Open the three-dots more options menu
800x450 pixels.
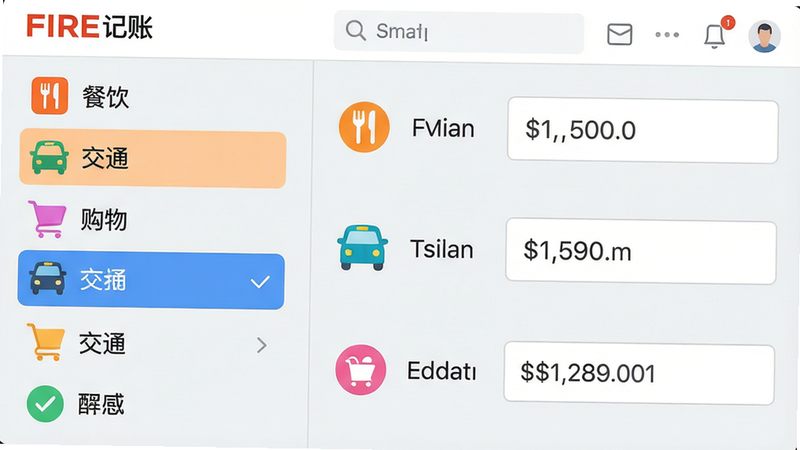point(667,35)
